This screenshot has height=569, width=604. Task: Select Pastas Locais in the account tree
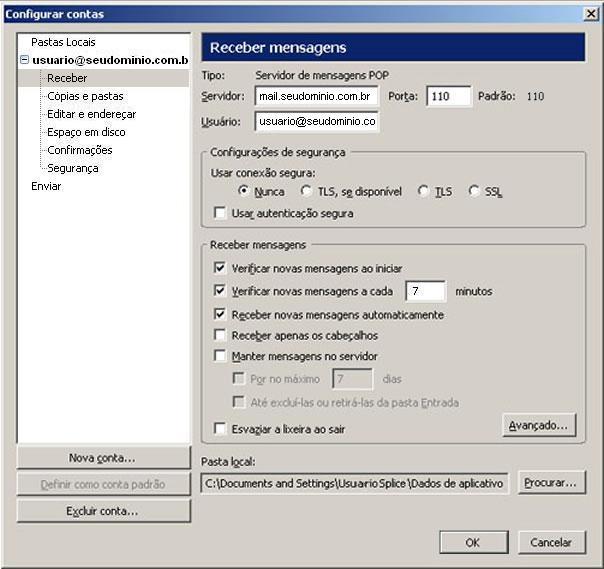click(63, 42)
